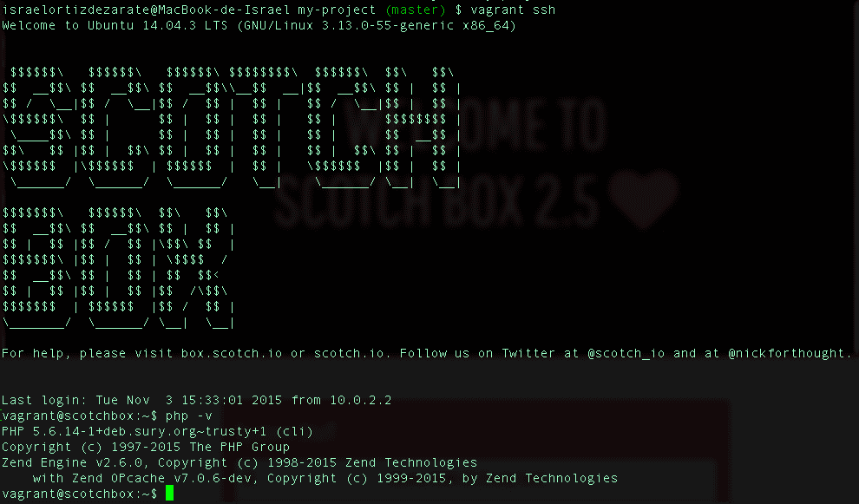
Task: Click the BOX ASCII art banner
Action: (119, 267)
